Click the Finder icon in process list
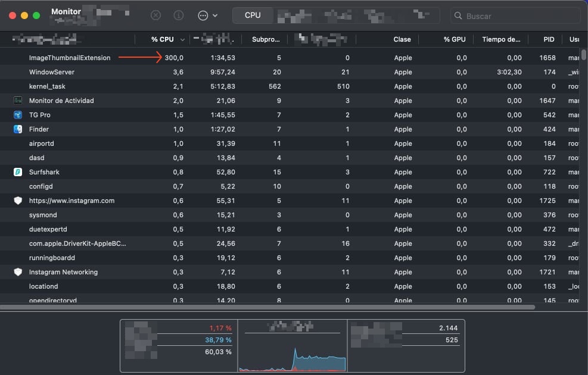The width and height of the screenshot is (588, 375). [x=18, y=129]
